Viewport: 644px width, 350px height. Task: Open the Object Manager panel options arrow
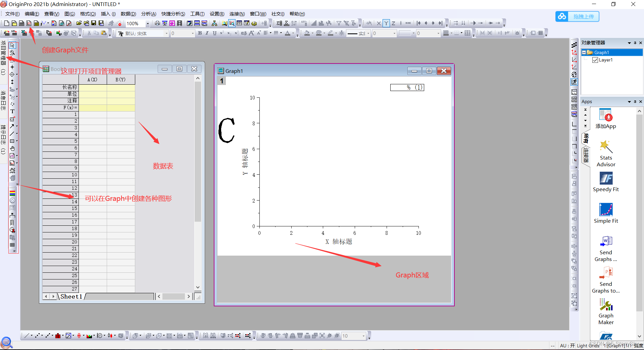point(629,43)
